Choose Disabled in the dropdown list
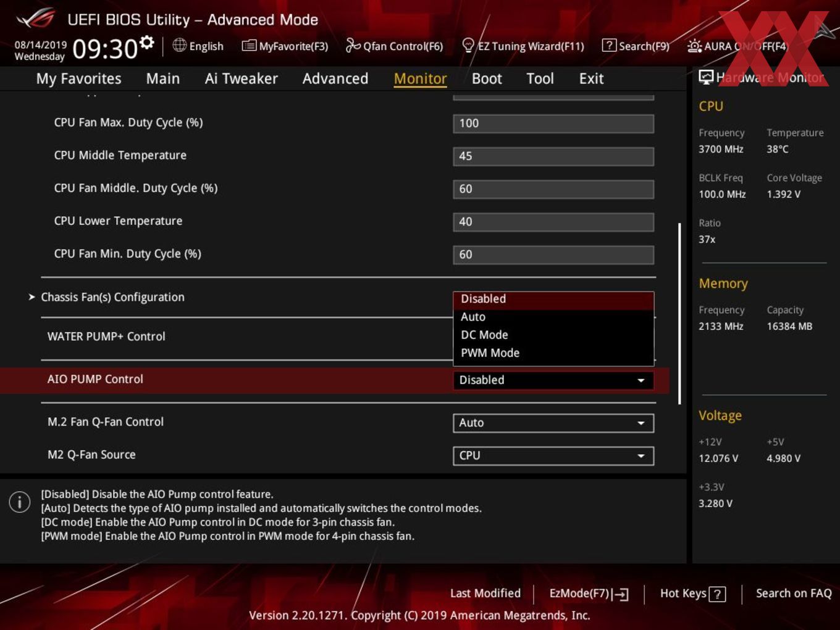The image size is (840, 630). coord(553,299)
